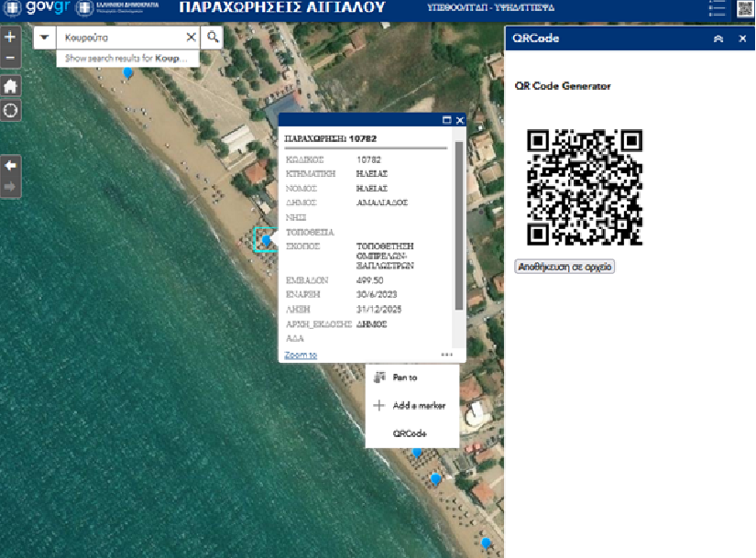Click the ΛΗΞΗ date 31/12/2025
This screenshot has height=558, width=756.
coord(379,309)
